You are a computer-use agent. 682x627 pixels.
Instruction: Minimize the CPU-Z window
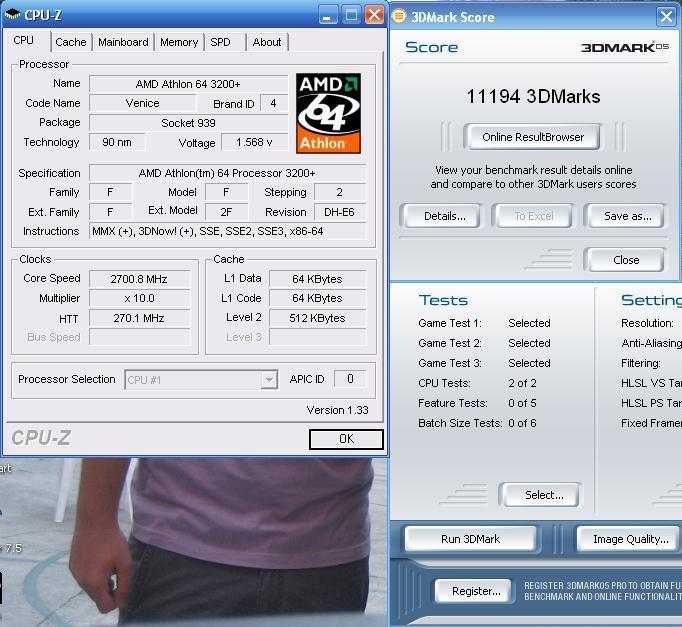[328, 15]
